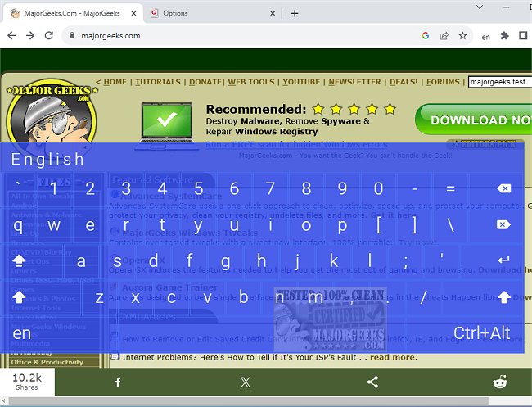Close the Options tab

[x=273, y=14]
